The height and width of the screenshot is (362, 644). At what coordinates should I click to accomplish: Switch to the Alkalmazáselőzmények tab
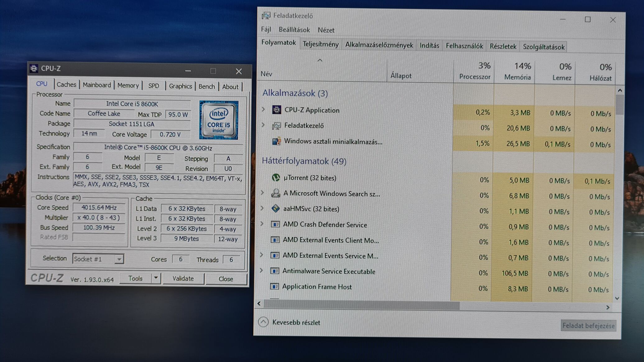click(379, 45)
